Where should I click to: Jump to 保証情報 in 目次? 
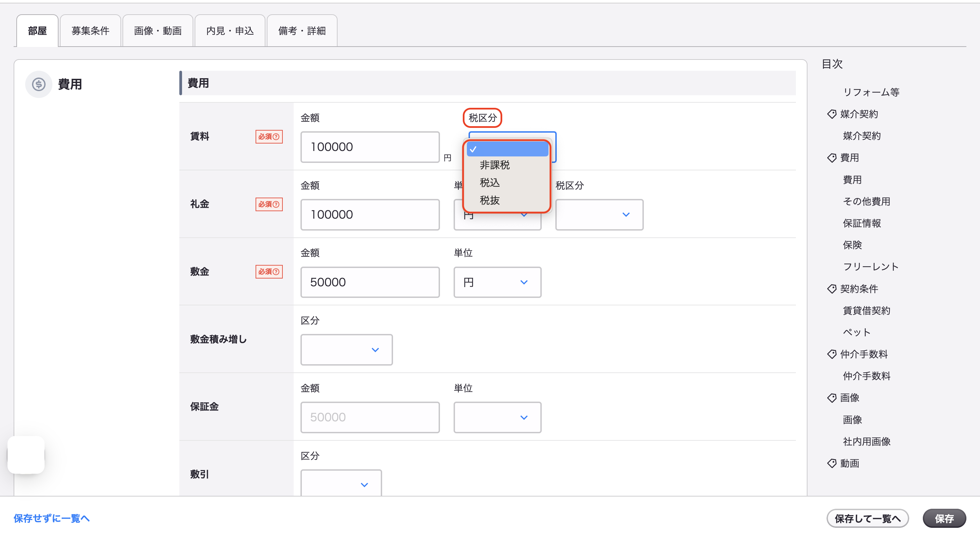pyautogui.click(x=862, y=223)
